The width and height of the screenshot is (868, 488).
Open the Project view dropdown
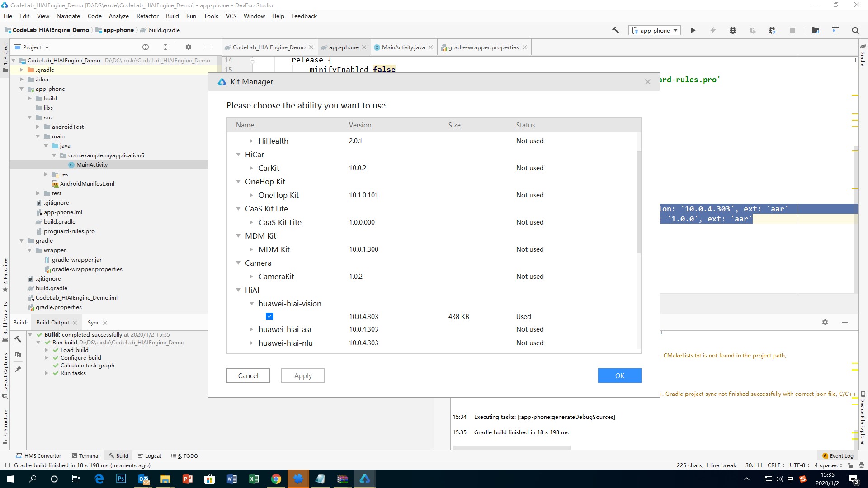32,47
